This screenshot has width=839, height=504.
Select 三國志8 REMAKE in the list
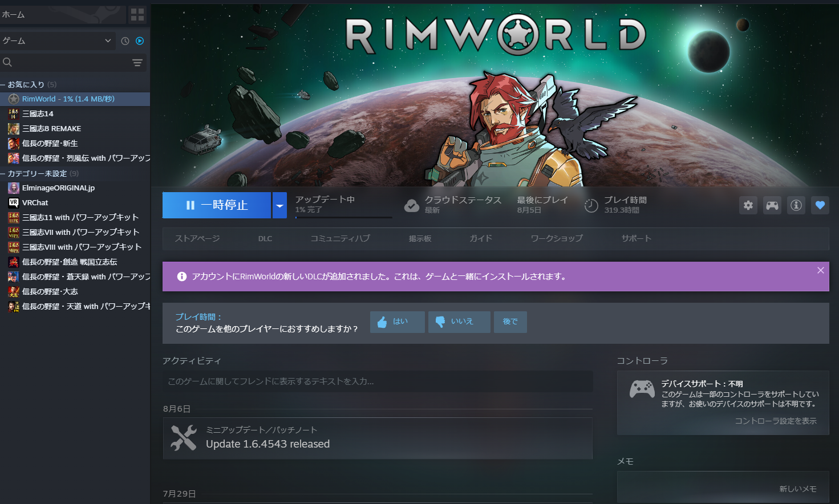(75, 129)
